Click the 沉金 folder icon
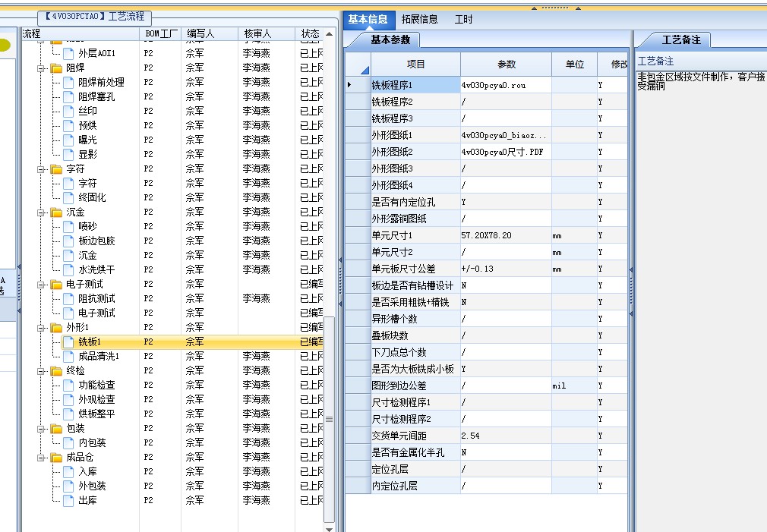The image size is (767, 532). (56, 212)
